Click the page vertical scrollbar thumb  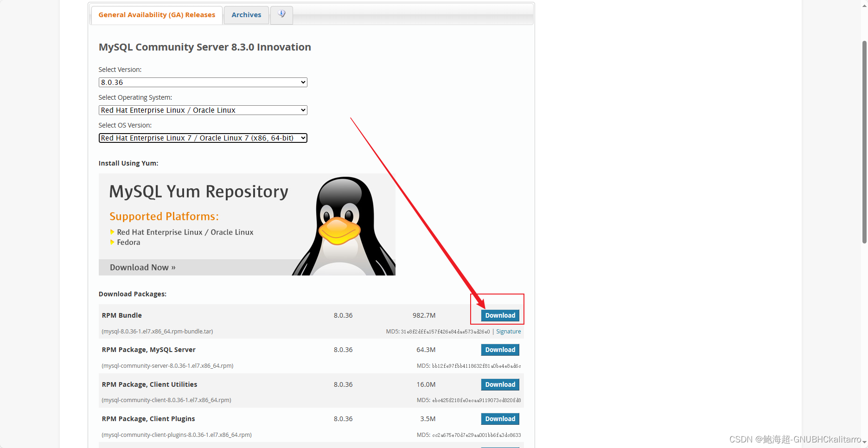coord(864,142)
